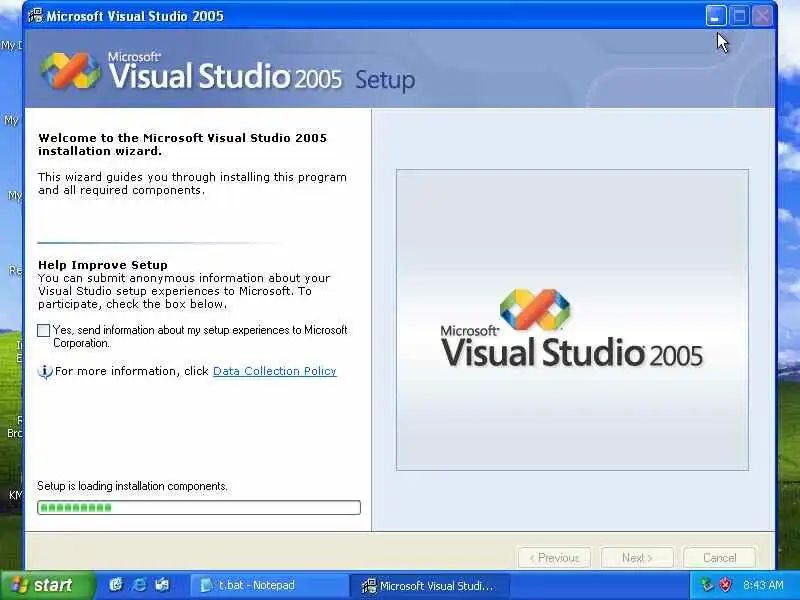Click the setup icon in the title bar
The height and width of the screenshot is (600, 800).
[35, 16]
